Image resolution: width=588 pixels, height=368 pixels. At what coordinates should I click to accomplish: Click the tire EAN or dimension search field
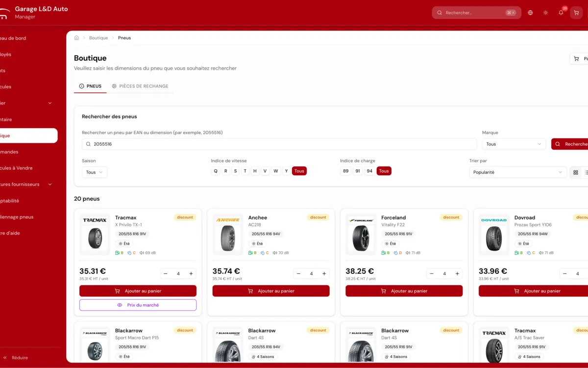click(x=279, y=144)
